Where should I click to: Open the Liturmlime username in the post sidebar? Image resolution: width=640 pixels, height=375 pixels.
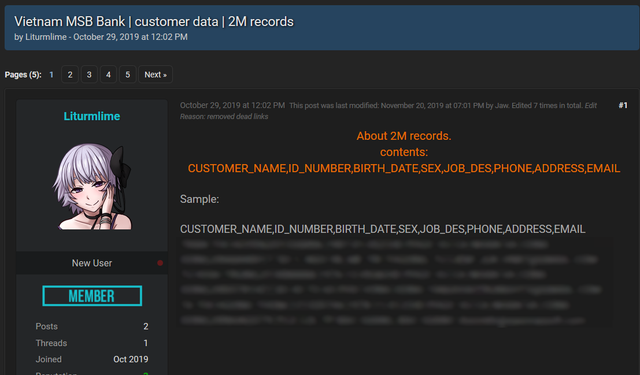[x=92, y=116]
